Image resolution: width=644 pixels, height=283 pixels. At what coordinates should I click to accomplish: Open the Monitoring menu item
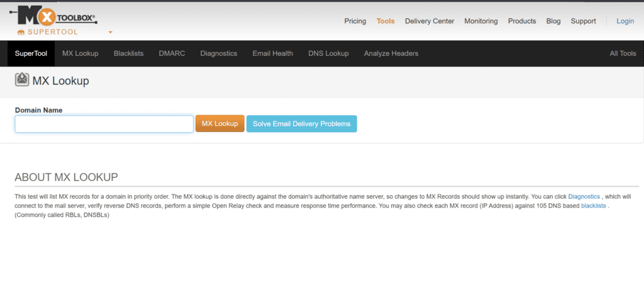coord(481,21)
